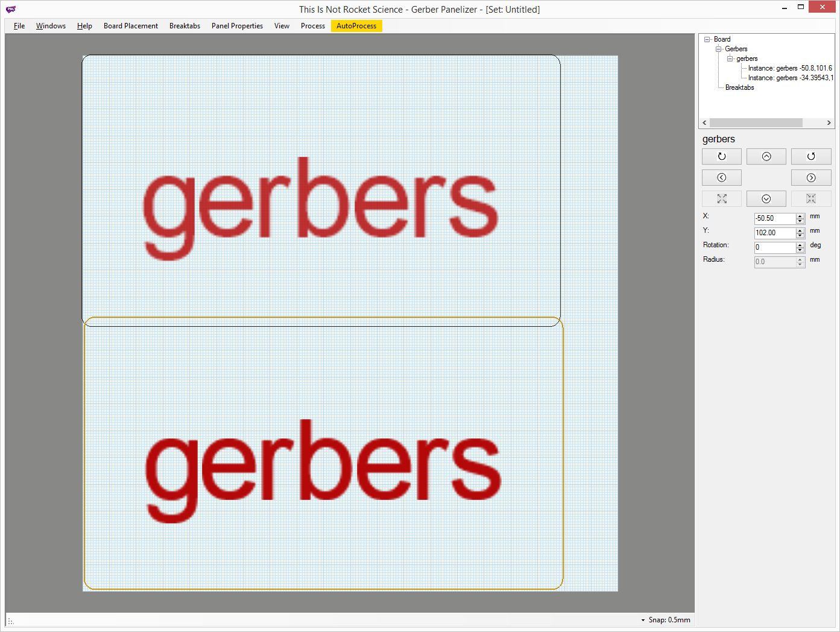Select Instance: gerbers -34.39543

point(791,78)
